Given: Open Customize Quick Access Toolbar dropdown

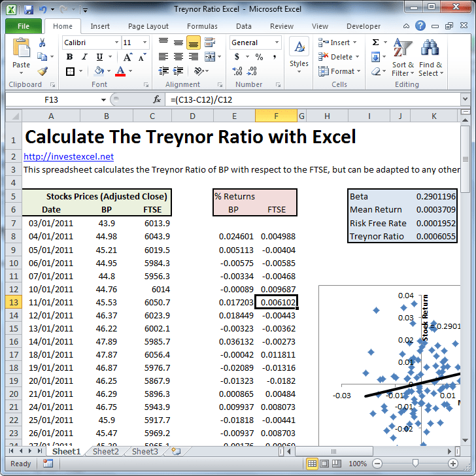Looking at the screenshot, I should pos(85,10).
